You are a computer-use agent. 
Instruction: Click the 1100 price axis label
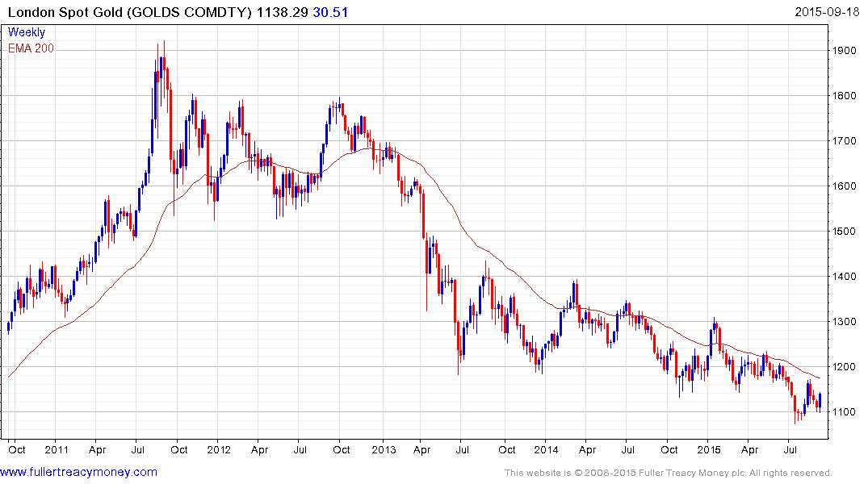point(845,412)
